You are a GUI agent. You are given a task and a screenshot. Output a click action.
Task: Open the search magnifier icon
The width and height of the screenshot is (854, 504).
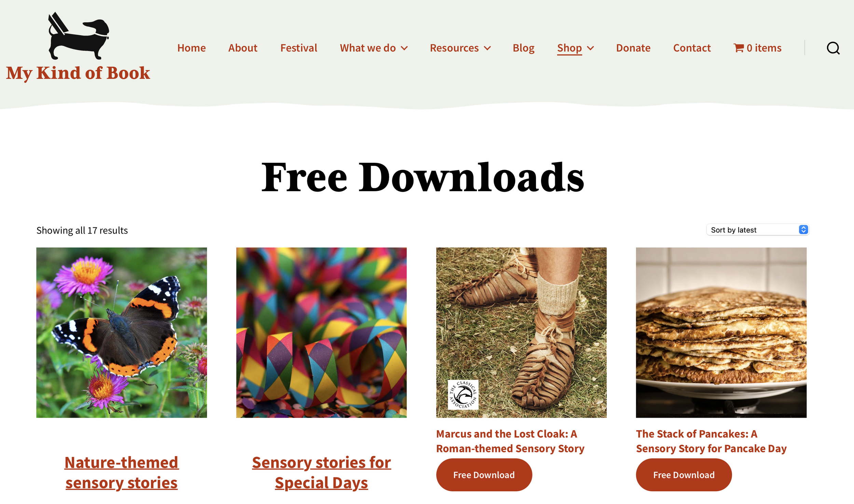833,48
